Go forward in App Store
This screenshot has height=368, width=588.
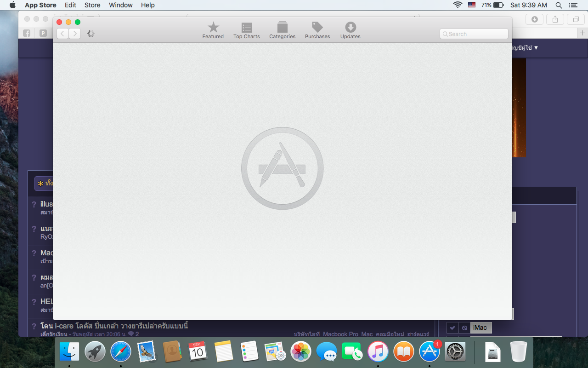74,34
